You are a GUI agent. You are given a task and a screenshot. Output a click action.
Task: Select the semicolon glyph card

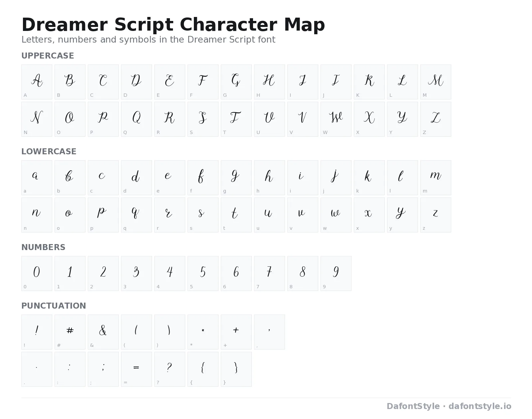[103, 369]
